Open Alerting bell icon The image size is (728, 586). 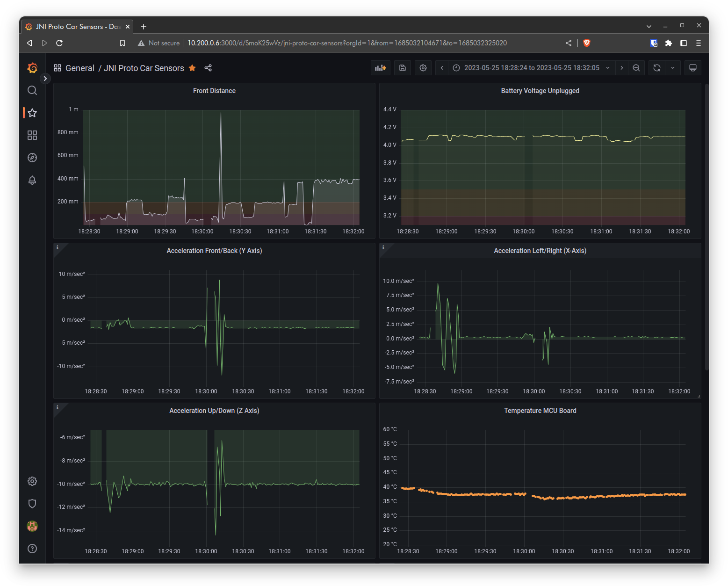point(32,180)
